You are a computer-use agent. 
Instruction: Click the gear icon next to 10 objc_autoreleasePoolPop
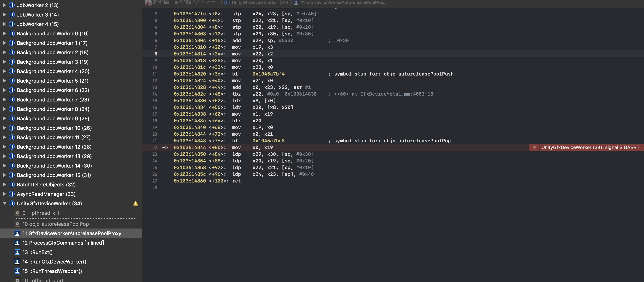coord(17,224)
